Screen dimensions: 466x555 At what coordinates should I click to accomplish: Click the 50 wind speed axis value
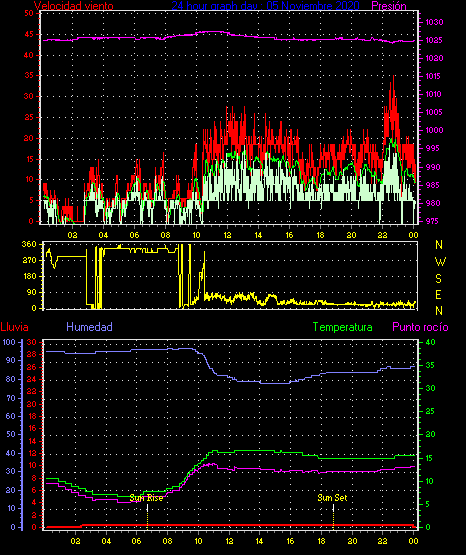(29, 13)
